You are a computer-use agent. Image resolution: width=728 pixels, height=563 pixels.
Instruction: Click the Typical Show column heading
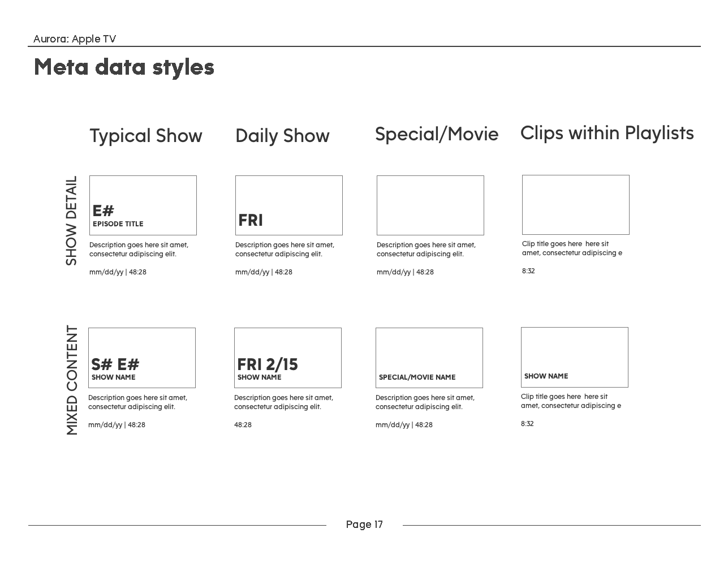(x=146, y=136)
